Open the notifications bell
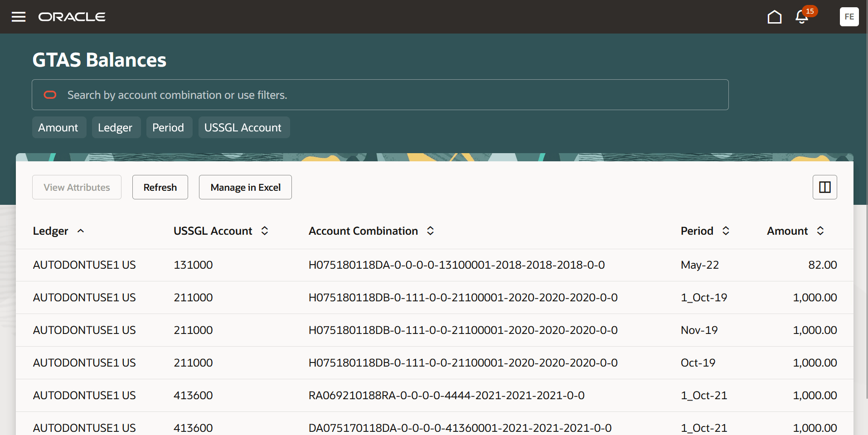The image size is (868, 435). point(802,17)
